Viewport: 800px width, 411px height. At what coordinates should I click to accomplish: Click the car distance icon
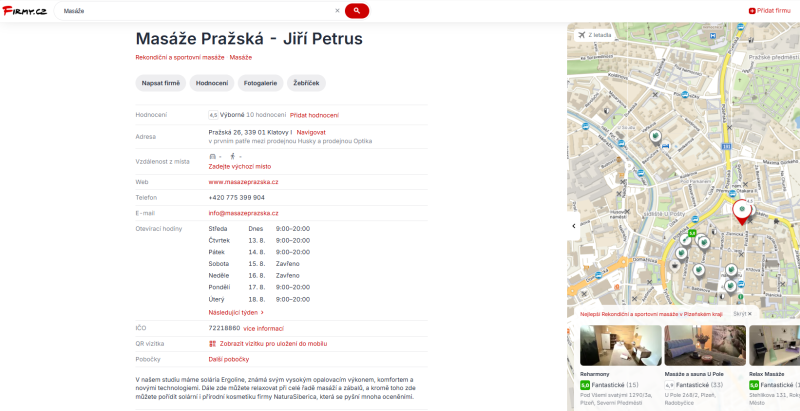pyautogui.click(x=213, y=157)
